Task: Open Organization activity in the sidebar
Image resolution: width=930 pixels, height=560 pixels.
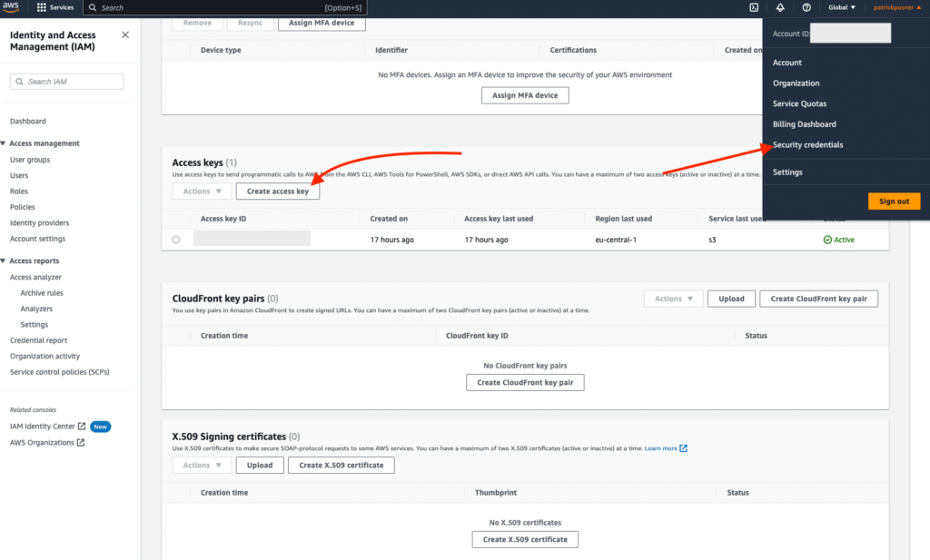Action: point(45,356)
